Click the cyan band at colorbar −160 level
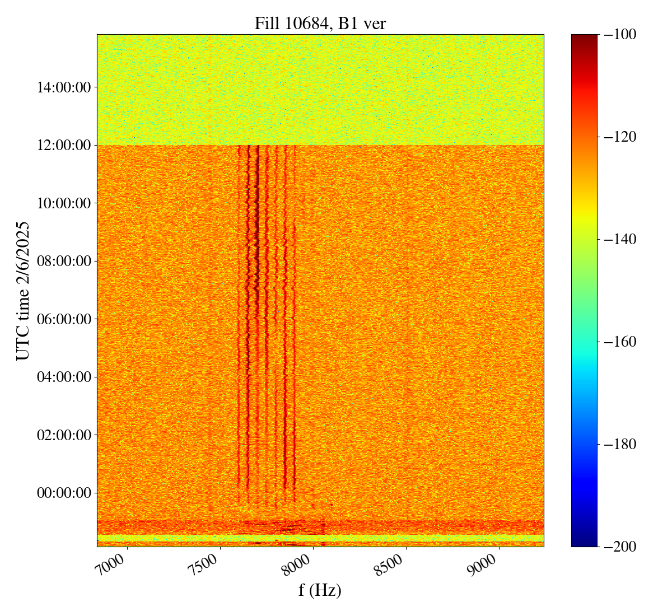The image size is (672, 616). [584, 342]
